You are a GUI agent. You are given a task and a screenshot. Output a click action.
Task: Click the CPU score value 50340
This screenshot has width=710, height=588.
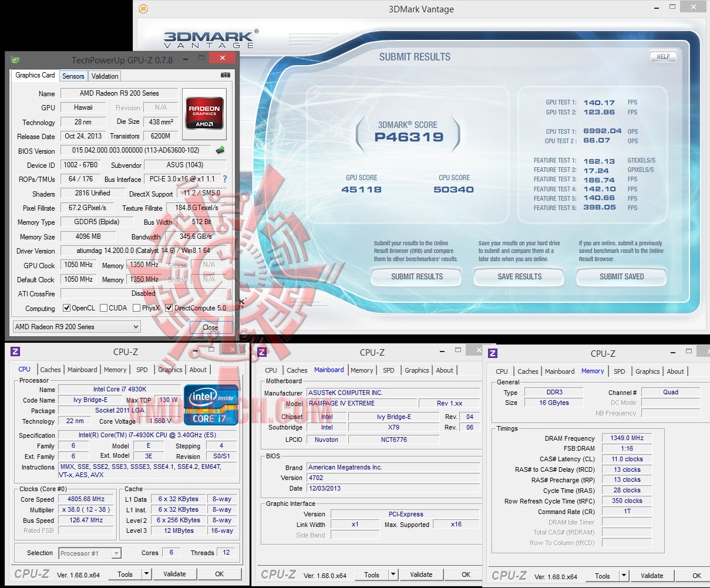click(x=453, y=190)
